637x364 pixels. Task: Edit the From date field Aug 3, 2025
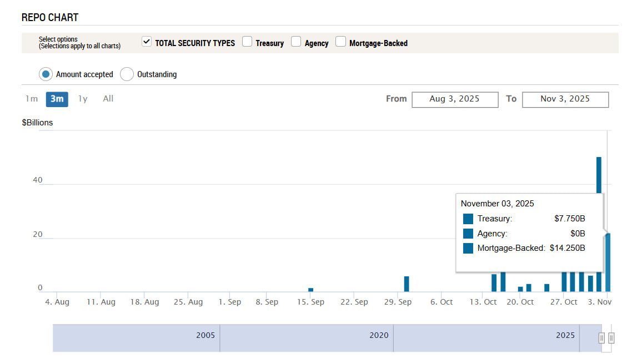click(x=455, y=99)
